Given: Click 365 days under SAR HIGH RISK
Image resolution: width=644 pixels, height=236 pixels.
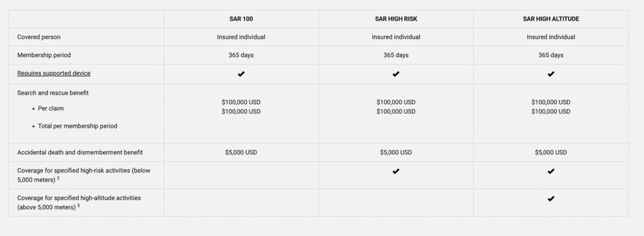Looking at the screenshot, I should tap(396, 55).
